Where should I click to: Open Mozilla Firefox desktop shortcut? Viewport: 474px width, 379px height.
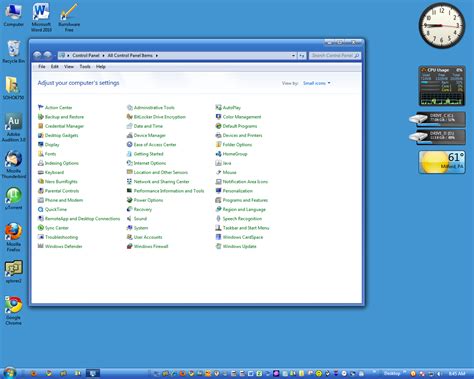[13, 237]
